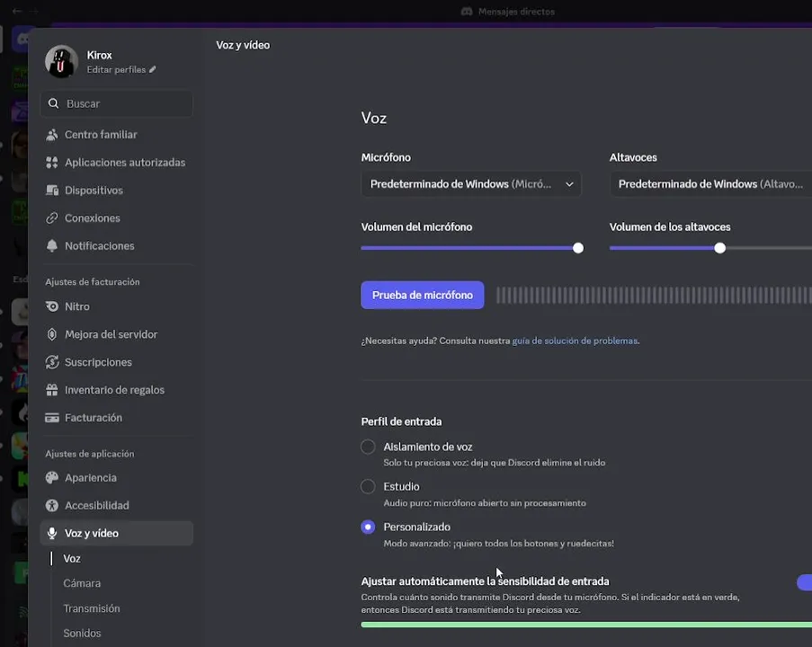Click the Accesibilidad icon

click(52, 506)
